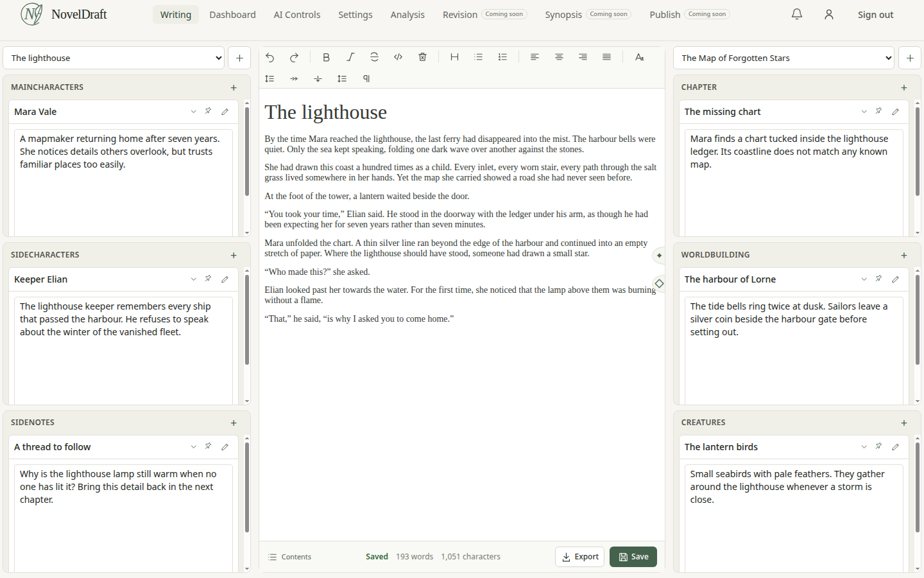Edit the Mara Vale card
This screenshot has width=924, height=578.
coord(225,112)
